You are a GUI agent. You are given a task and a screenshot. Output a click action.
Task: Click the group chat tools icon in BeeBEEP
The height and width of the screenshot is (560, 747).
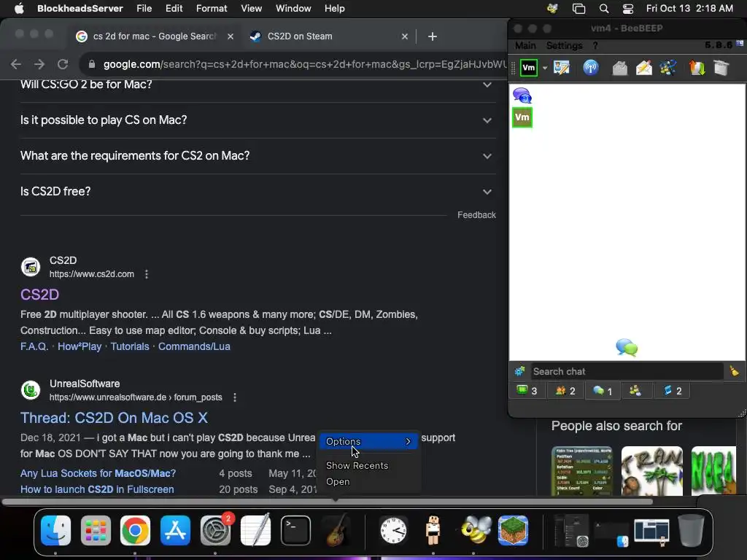click(668, 68)
